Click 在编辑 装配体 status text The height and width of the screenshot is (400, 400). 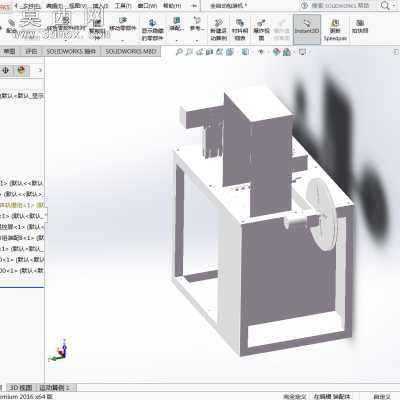pos(332,396)
